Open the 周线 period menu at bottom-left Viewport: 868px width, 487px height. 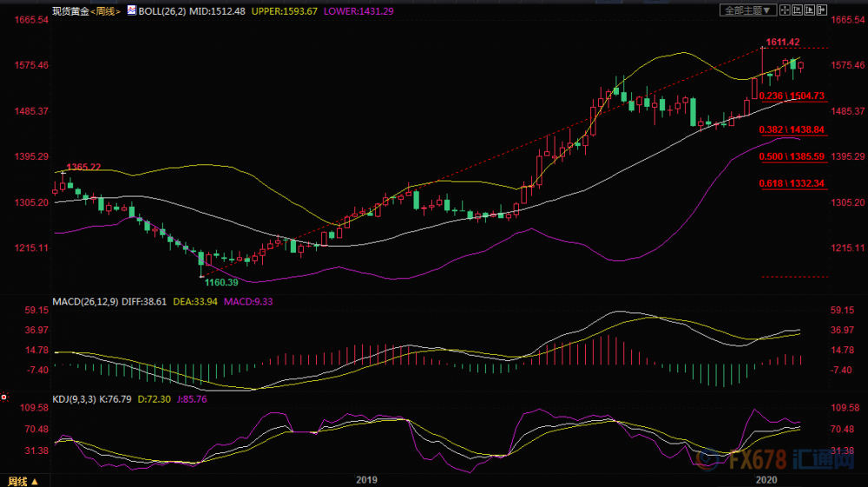(x=23, y=482)
